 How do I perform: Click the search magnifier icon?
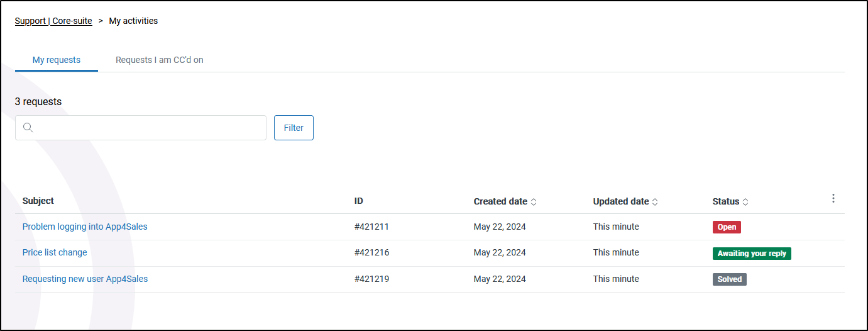(28, 128)
